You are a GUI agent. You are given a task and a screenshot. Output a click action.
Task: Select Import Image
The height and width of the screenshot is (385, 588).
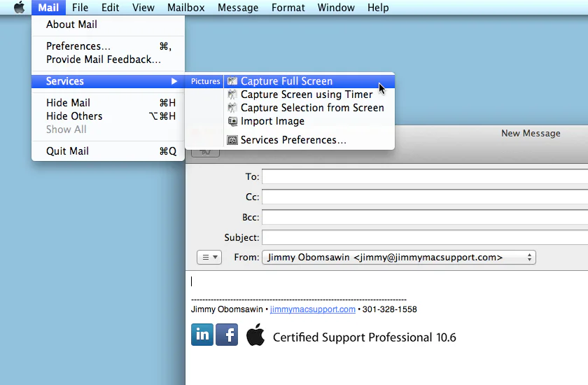(x=309, y=121)
